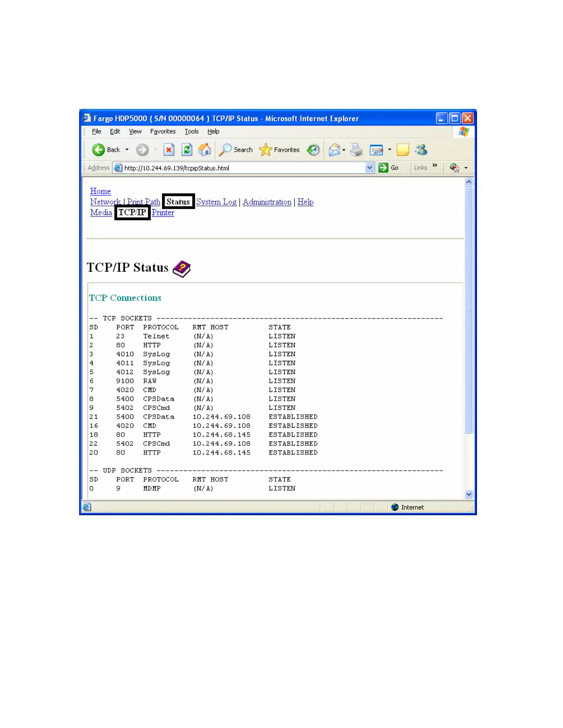Open the address bar URL dropdown

pos(370,168)
